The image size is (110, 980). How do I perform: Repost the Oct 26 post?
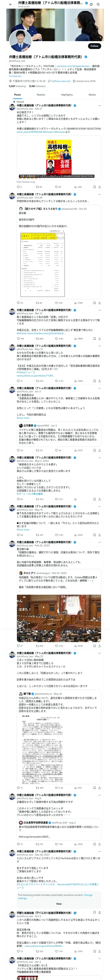(x=37, y=303)
